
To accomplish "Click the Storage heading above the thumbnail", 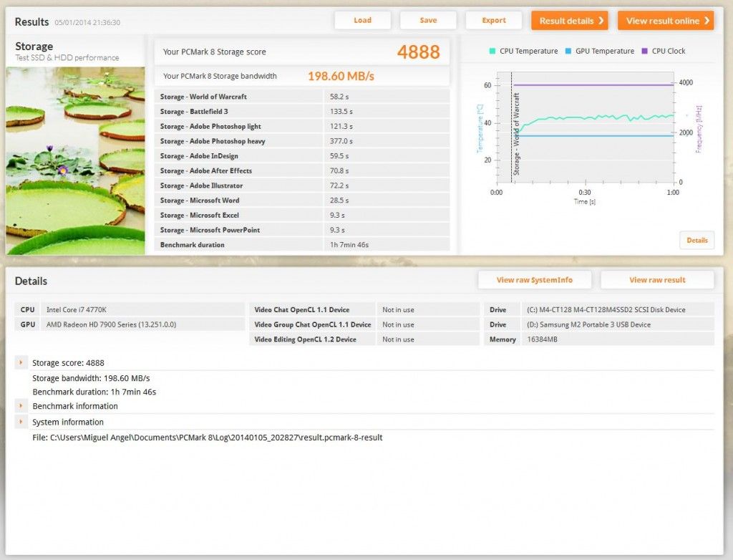I will [34, 47].
